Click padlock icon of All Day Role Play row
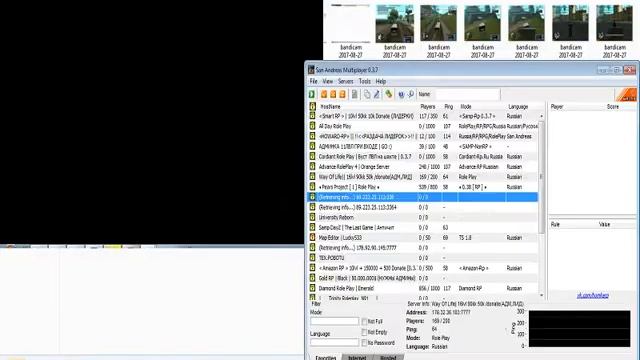The image size is (640, 360). (x=312, y=126)
